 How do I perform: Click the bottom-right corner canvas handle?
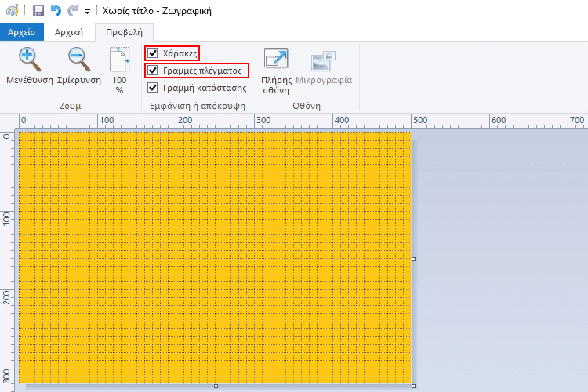tap(414, 386)
